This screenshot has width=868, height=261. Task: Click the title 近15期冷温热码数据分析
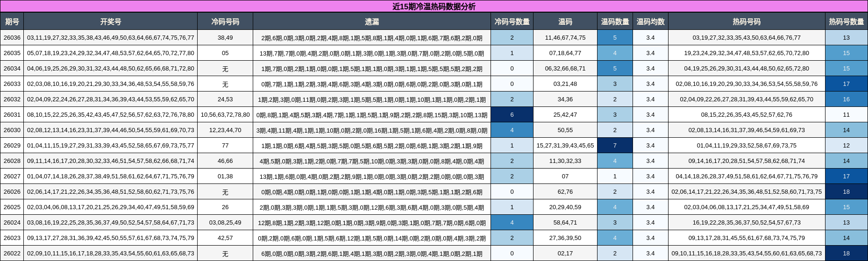pos(434,7)
